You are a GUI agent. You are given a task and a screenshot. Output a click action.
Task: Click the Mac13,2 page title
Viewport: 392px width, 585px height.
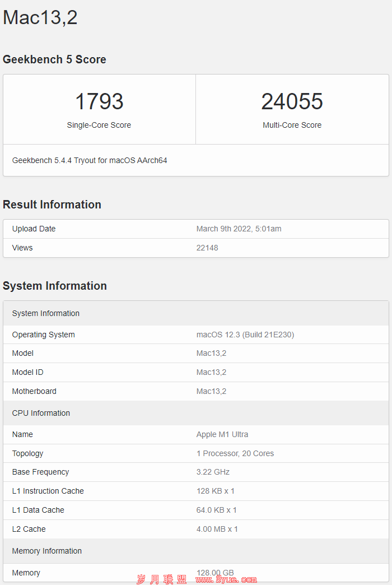click(x=40, y=17)
